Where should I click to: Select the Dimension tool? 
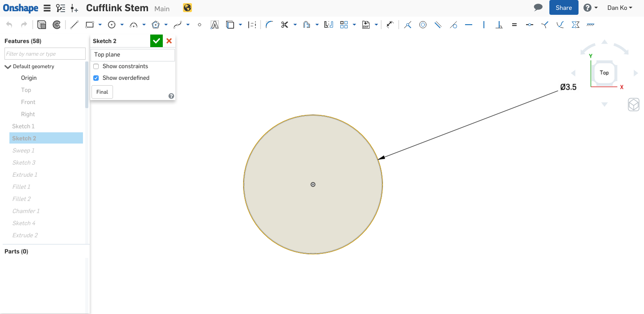tap(390, 25)
